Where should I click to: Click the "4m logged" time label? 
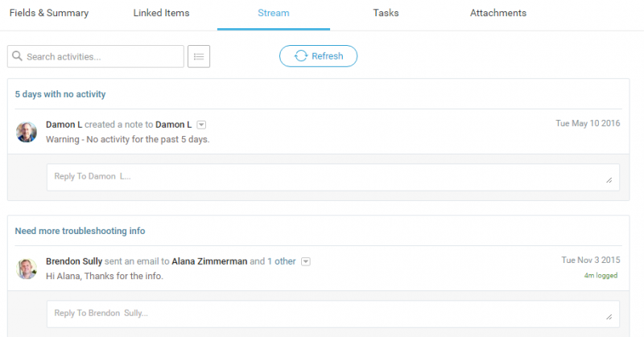(x=602, y=275)
